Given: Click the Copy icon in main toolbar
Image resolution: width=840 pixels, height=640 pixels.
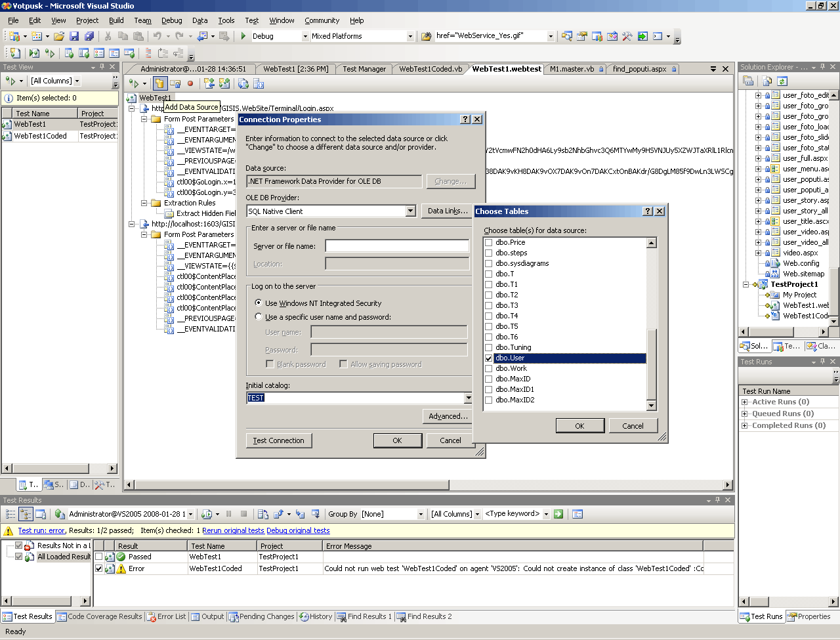Looking at the screenshot, I should click(123, 36).
